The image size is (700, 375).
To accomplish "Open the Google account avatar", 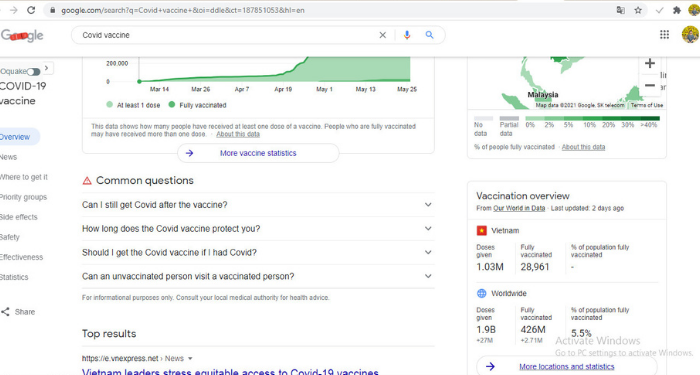I will point(691,34).
